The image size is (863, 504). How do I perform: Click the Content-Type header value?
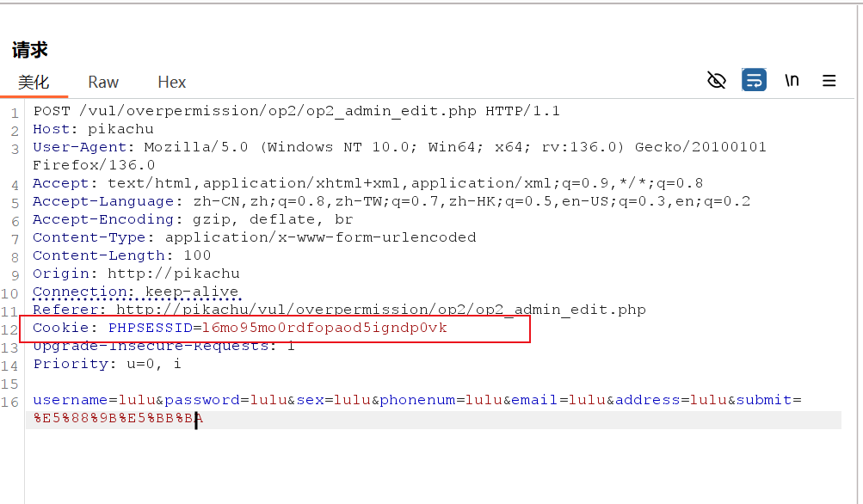(x=320, y=237)
